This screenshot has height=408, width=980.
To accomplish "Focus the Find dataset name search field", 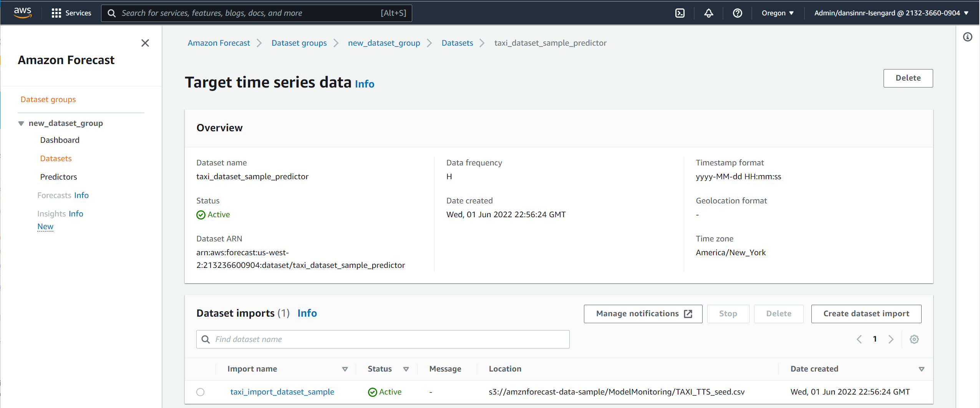I will tap(383, 339).
